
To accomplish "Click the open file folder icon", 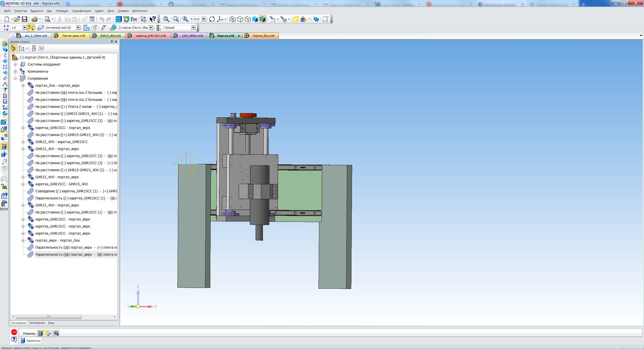I will click(x=17, y=19).
